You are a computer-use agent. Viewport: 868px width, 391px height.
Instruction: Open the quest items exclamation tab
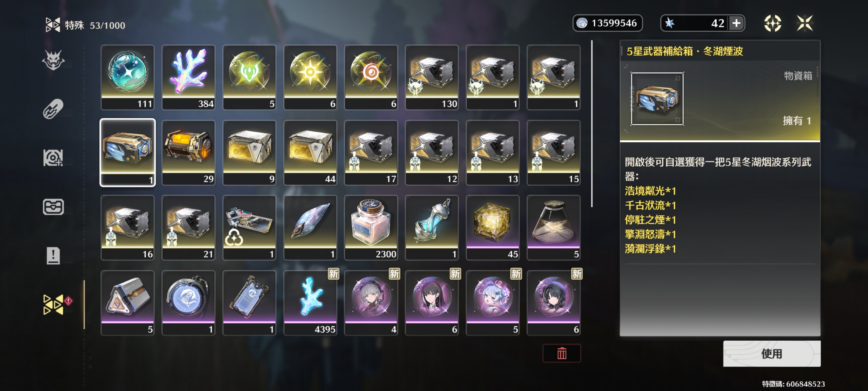click(53, 255)
